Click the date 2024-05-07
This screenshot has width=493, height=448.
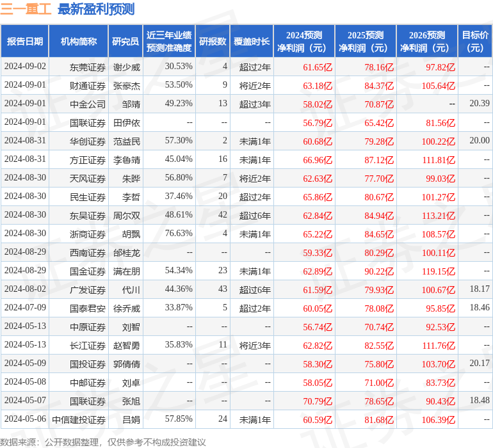pos(25,400)
